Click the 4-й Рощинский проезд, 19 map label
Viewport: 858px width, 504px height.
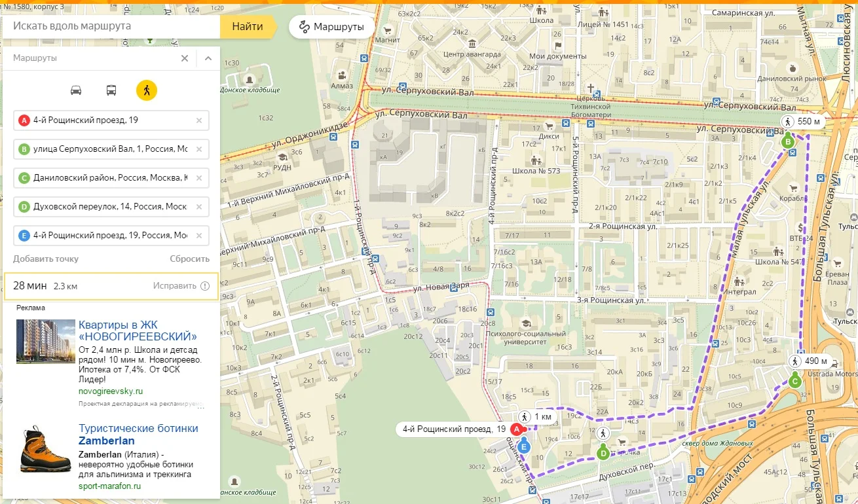point(453,429)
